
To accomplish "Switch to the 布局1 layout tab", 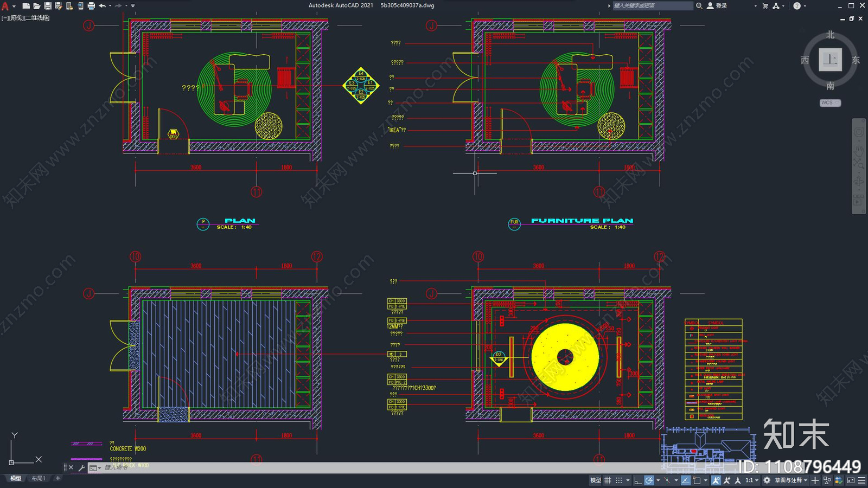I will click(38, 478).
